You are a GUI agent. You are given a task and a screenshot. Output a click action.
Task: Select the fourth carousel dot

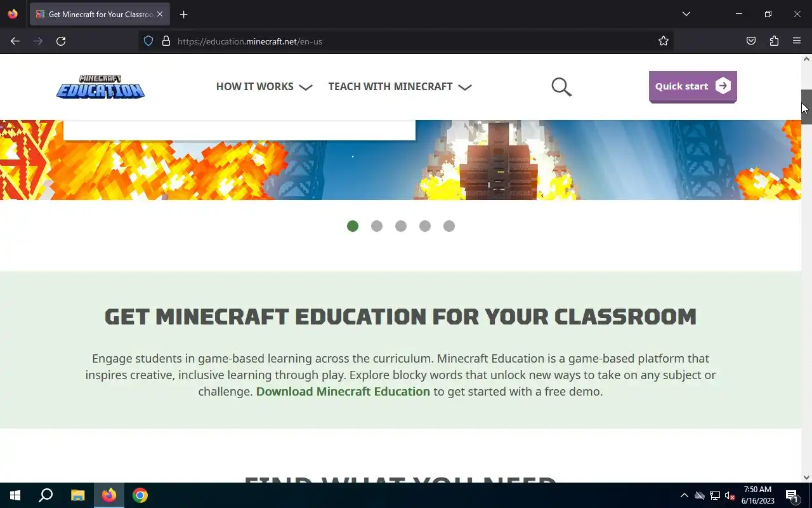(425, 226)
